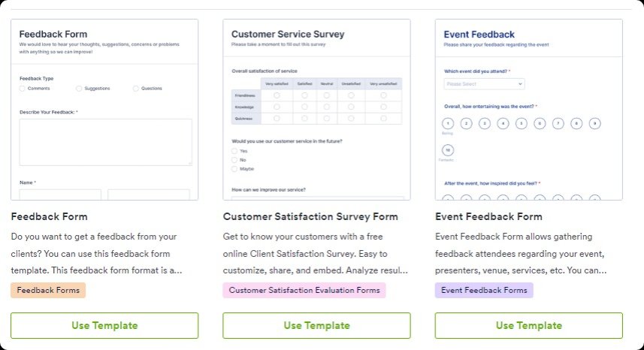Screen dimensions: 644x350
Task: Select the Questions feedback type radio
Action: tap(136, 89)
